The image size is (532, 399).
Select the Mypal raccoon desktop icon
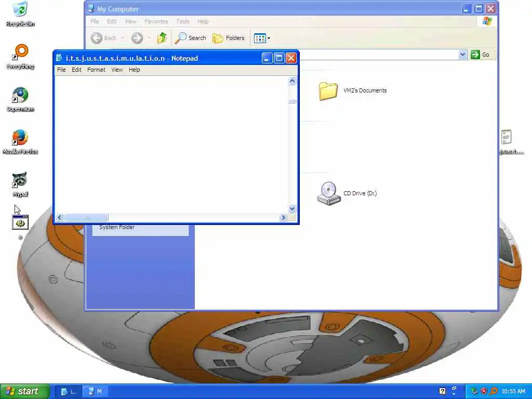(20, 184)
